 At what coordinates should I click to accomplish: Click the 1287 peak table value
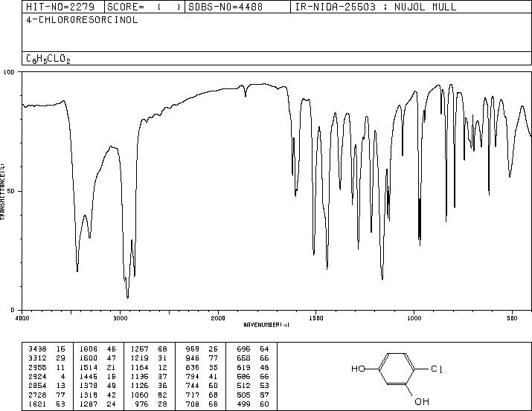[x=89, y=404]
